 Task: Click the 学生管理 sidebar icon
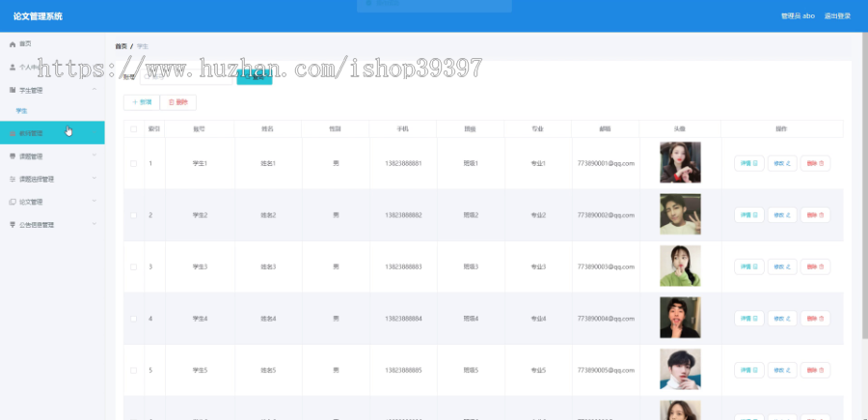tap(13, 90)
